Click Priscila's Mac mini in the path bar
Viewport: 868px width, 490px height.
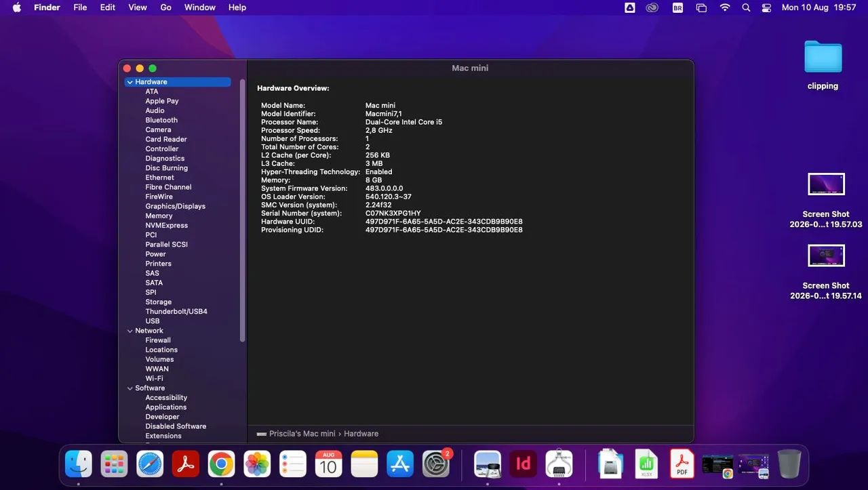pyautogui.click(x=302, y=434)
